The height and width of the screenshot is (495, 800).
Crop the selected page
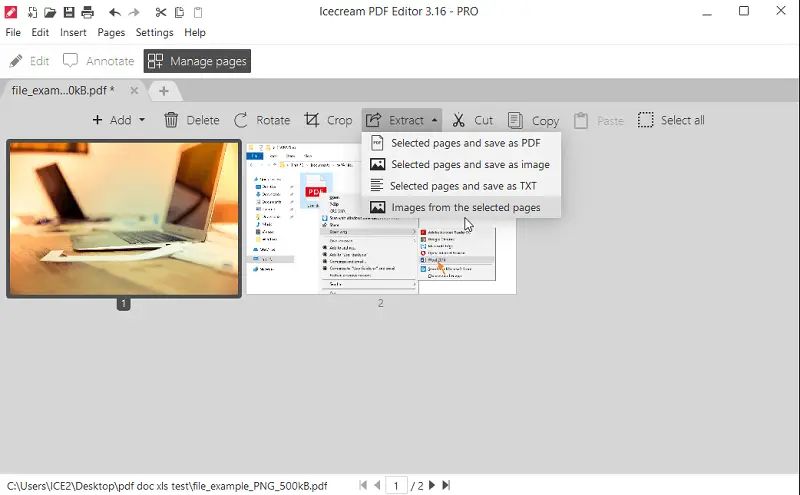(328, 120)
